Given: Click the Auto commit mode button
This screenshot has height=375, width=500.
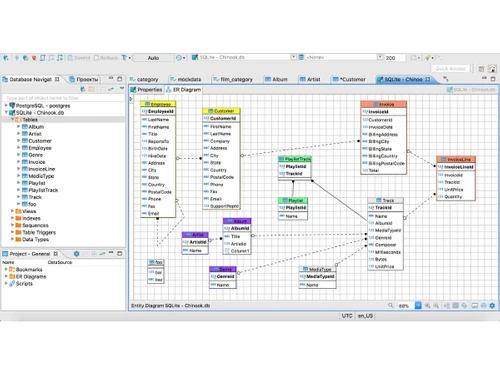Looking at the screenshot, I should coord(154,58).
